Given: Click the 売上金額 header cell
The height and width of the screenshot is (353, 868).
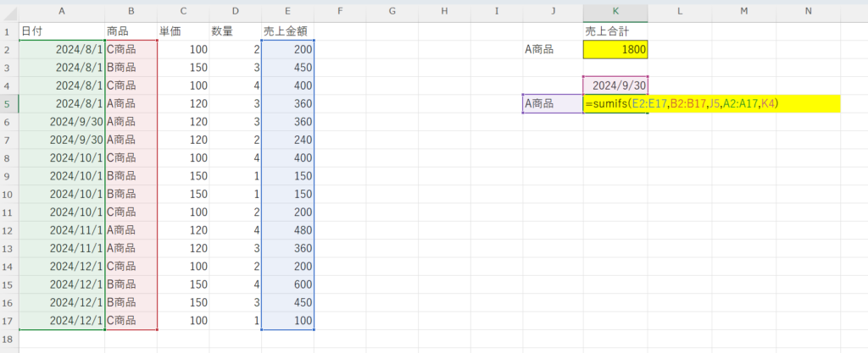Looking at the screenshot, I should pyautogui.click(x=287, y=31).
